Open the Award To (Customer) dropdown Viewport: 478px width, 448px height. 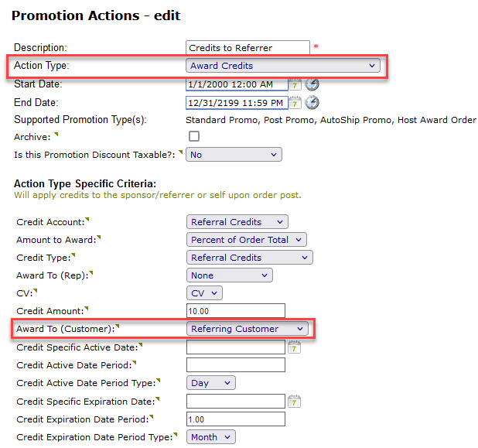pyautogui.click(x=247, y=329)
